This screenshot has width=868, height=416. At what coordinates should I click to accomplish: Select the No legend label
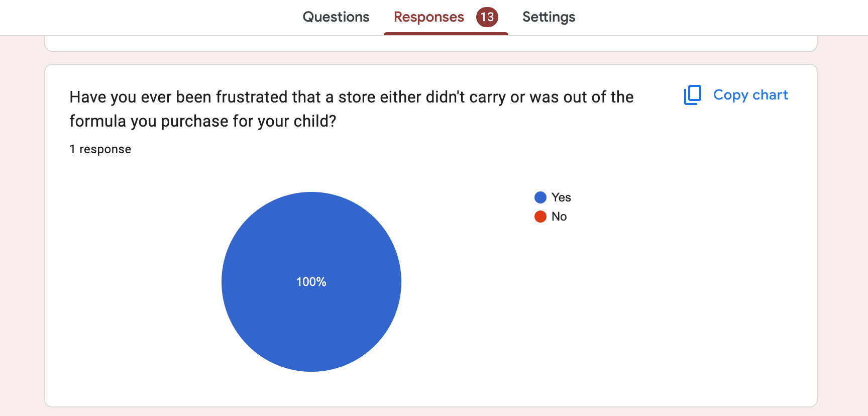point(559,217)
